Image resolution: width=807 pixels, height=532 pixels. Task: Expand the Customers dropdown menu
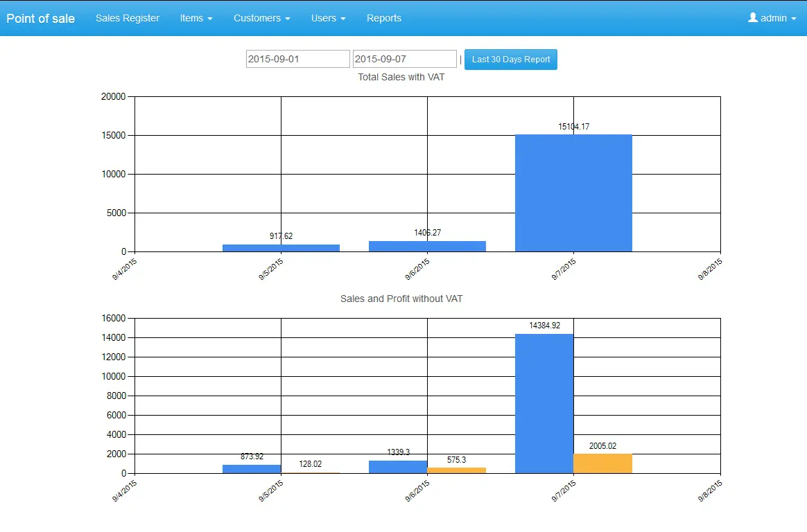(x=261, y=18)
